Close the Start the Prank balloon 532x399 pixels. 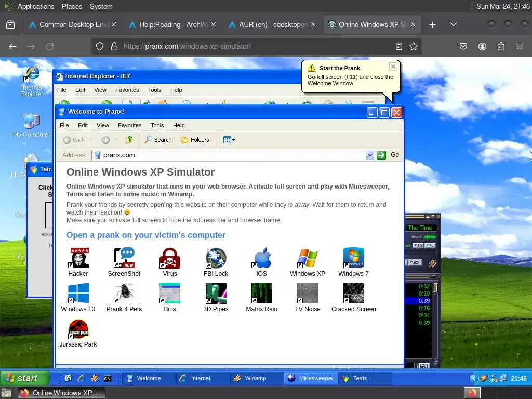[x=393, y=66]
